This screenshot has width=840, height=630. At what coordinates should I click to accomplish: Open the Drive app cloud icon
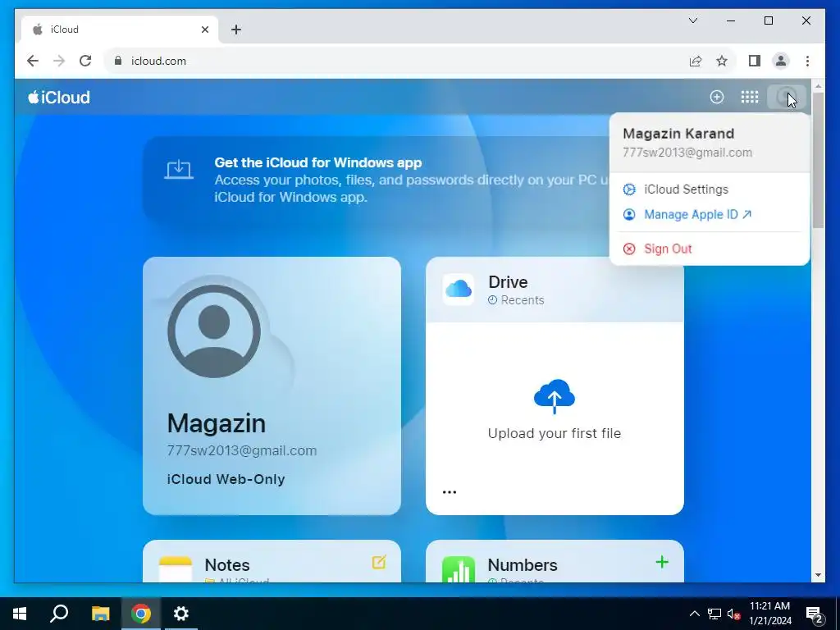pyautogui.click(x=459, y=290)
